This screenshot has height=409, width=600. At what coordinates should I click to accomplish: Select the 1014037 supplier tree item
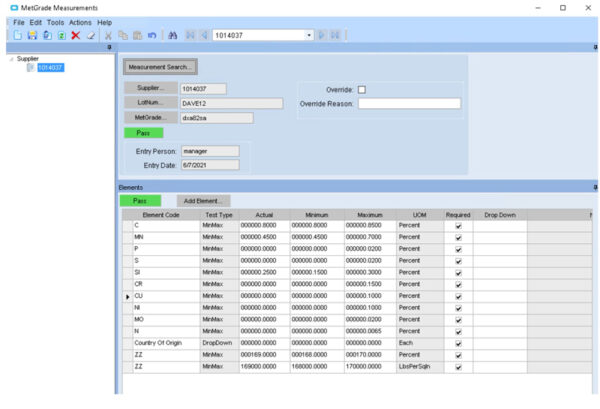pyautogui.click(x=50, y=68)
